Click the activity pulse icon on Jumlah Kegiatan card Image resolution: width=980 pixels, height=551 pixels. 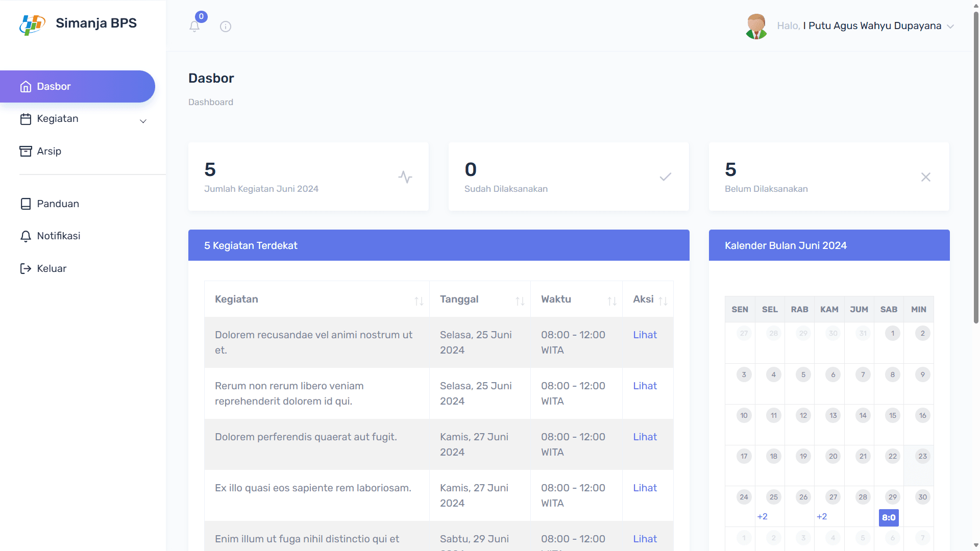click(405, 177)
